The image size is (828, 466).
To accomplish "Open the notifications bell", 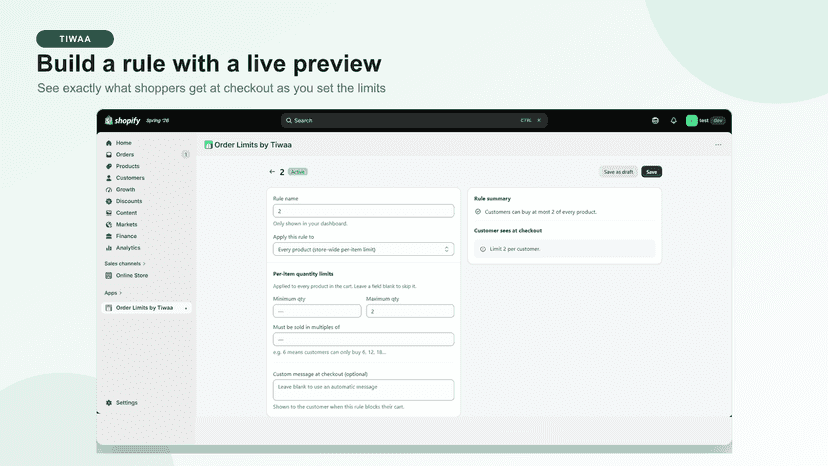I will pyautogui.click(x=673, y=120).
